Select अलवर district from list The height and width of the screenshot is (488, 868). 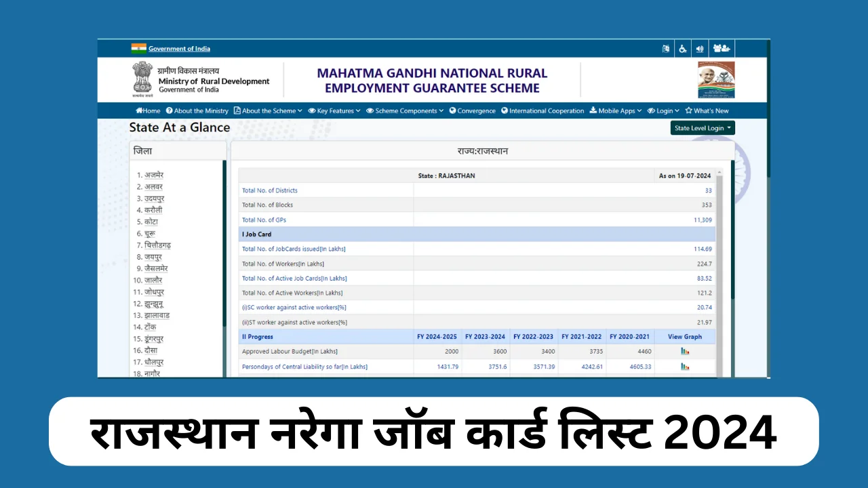point(153,186)
